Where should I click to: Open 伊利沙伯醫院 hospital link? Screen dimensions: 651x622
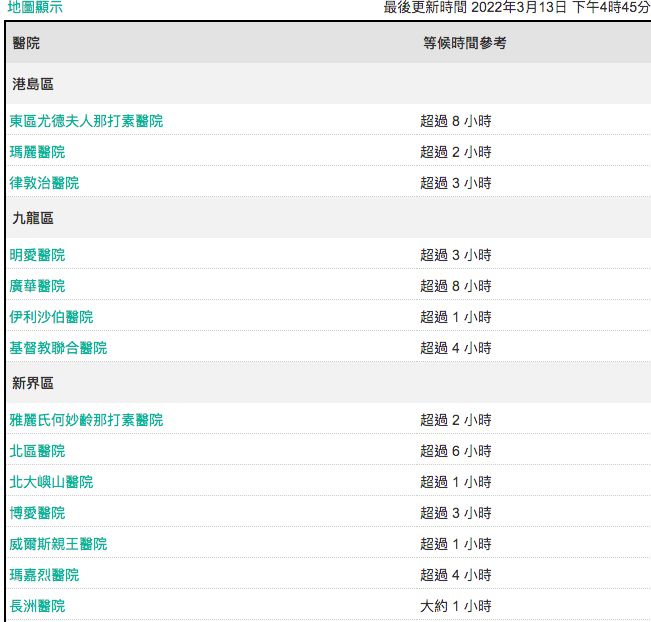[x=51, y=317]
